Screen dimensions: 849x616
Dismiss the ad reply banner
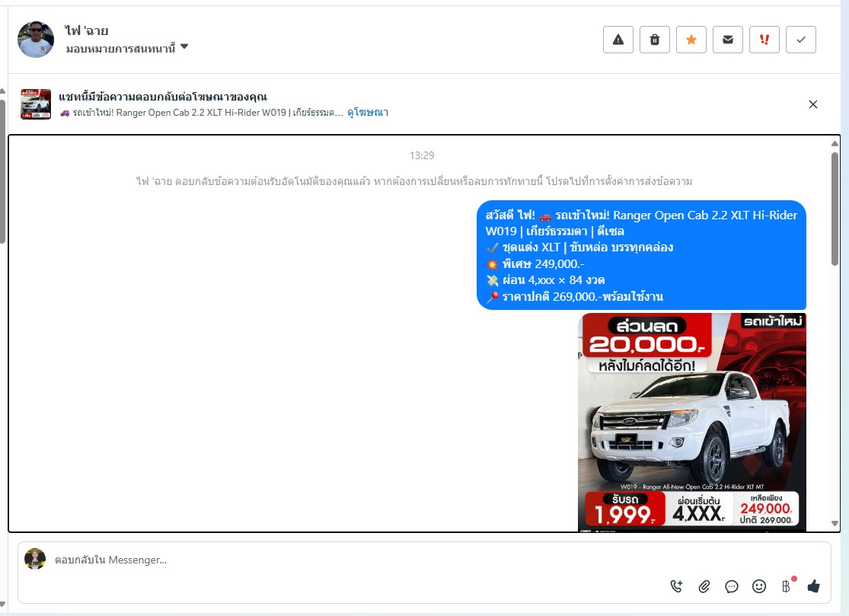812,104
